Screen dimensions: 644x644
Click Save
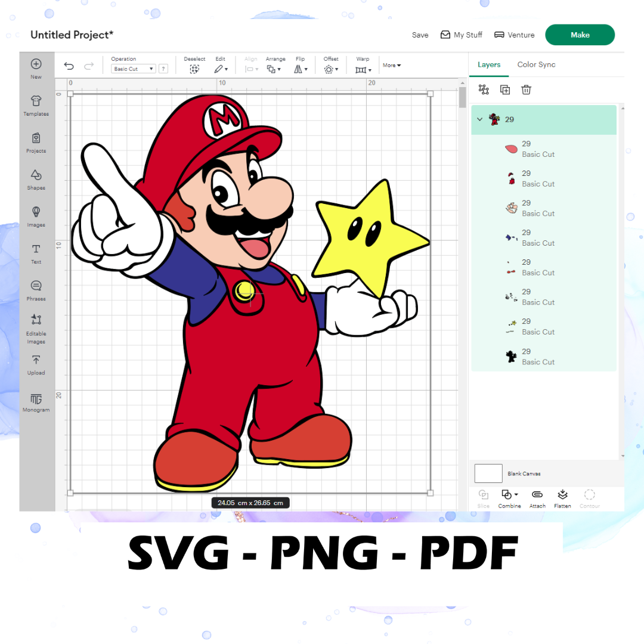[x=420, y=35]
